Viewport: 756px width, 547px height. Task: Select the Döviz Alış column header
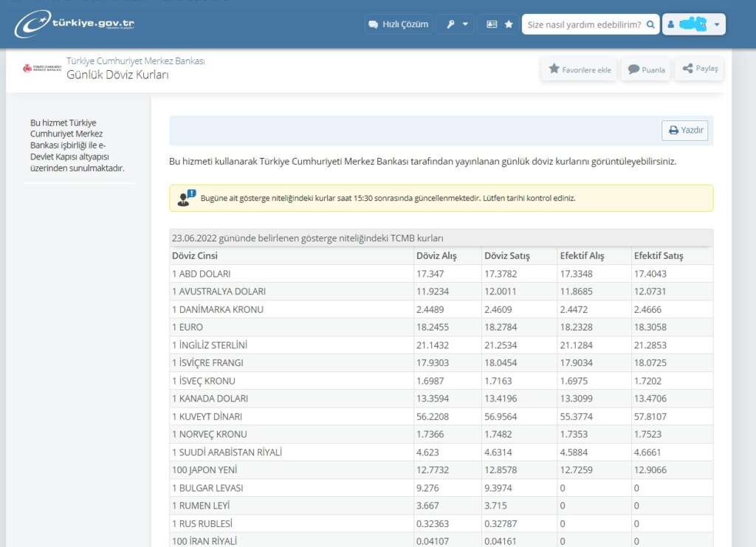tap(436, 256)
